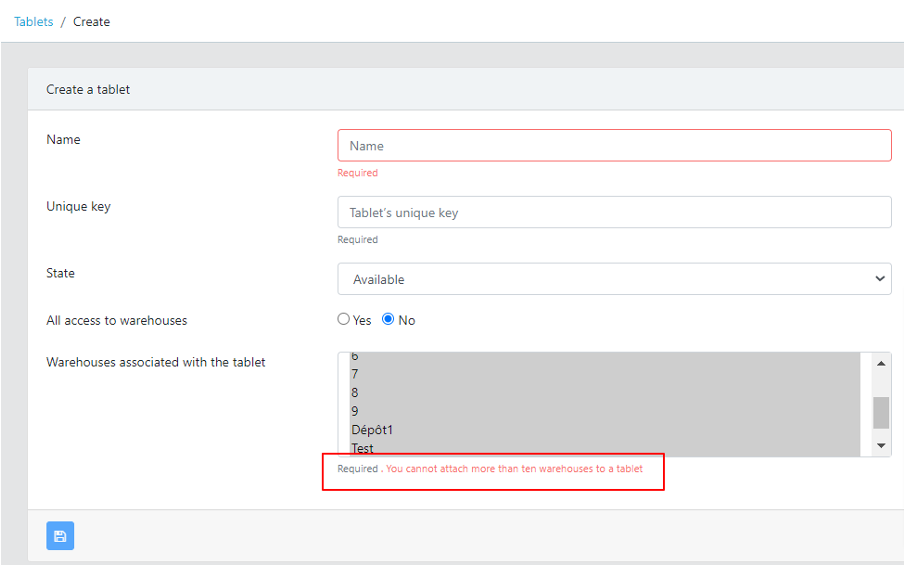Image resolution: width=904 pixels, height=566 pixels.
Task: Select Test warehouse in the list
Action: pos(605,448)
